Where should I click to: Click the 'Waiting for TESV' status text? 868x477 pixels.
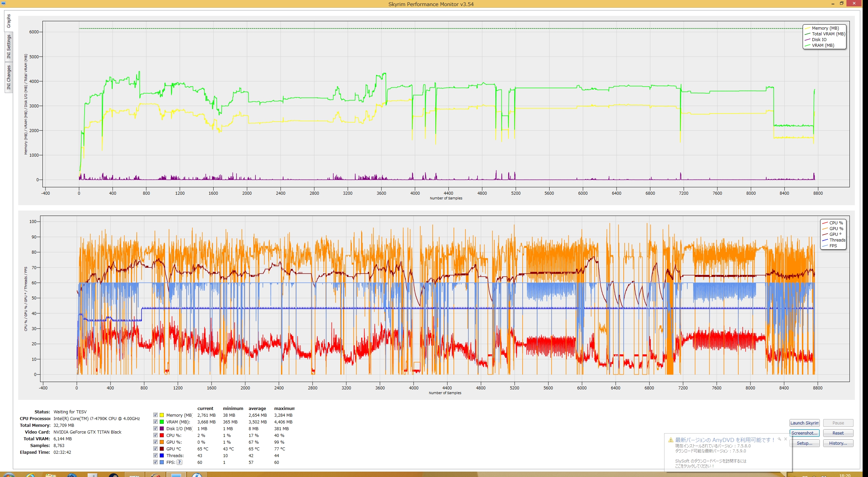(x=70, y=412)
